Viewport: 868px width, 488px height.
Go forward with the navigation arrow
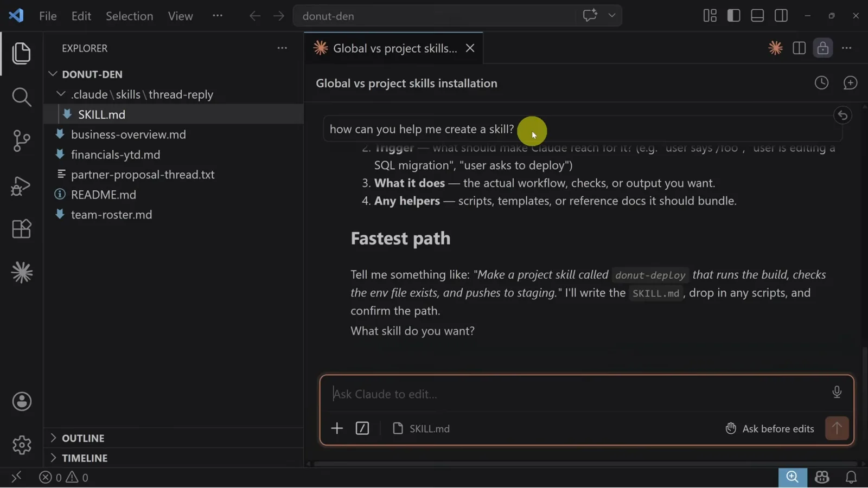[278, 16]
